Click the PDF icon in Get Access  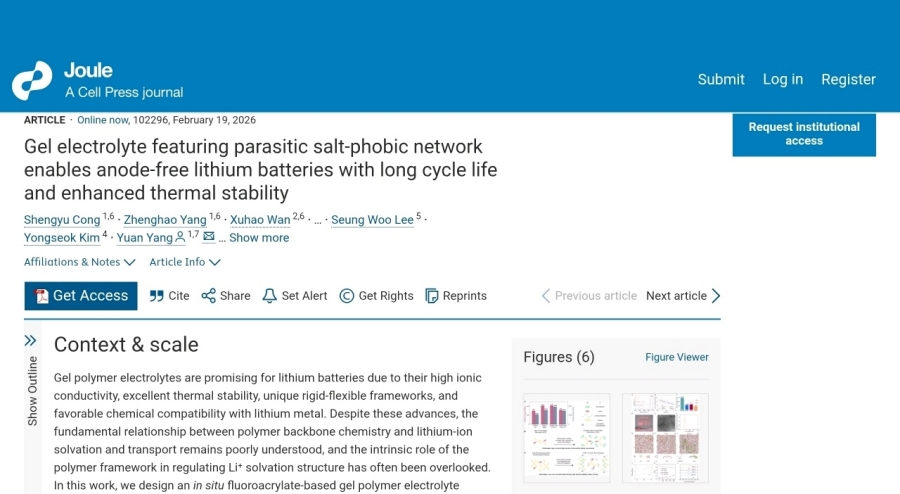point(41,296)
